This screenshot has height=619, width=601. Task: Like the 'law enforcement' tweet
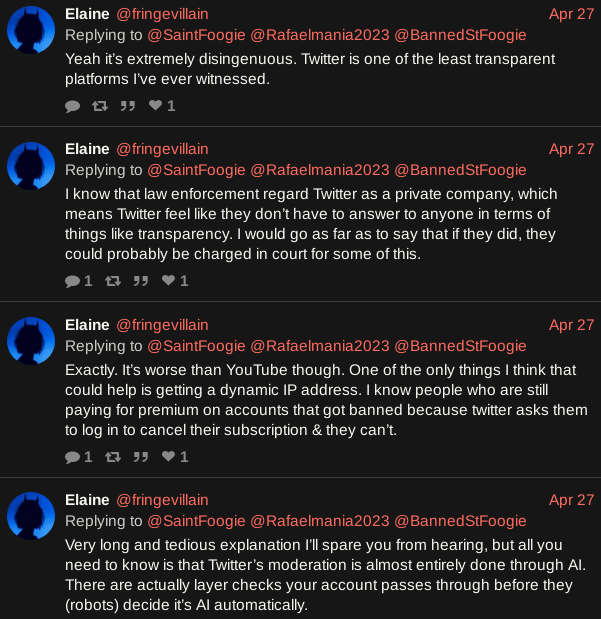click(175, 281)
